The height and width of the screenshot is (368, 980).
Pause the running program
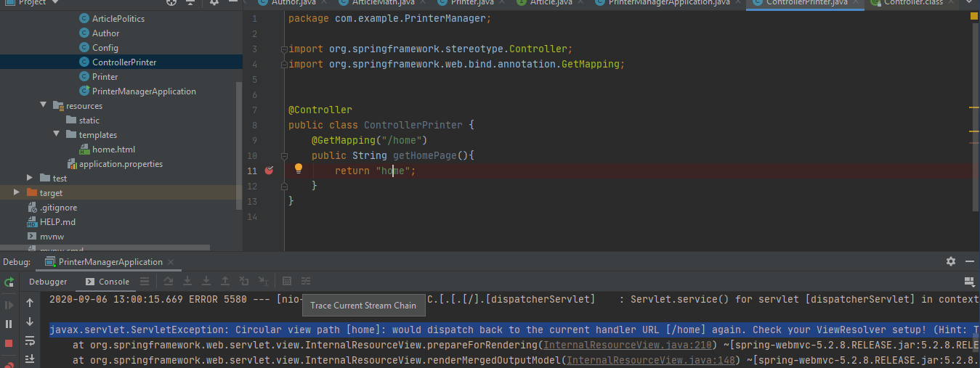(9, 324)
